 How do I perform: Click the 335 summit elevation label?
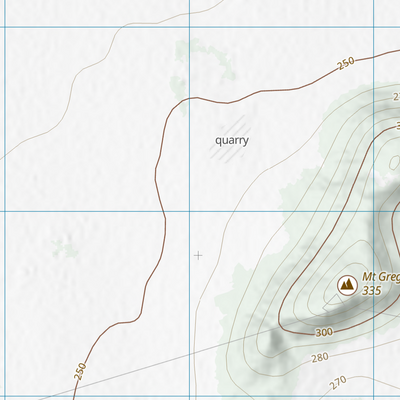coord(372,291)
